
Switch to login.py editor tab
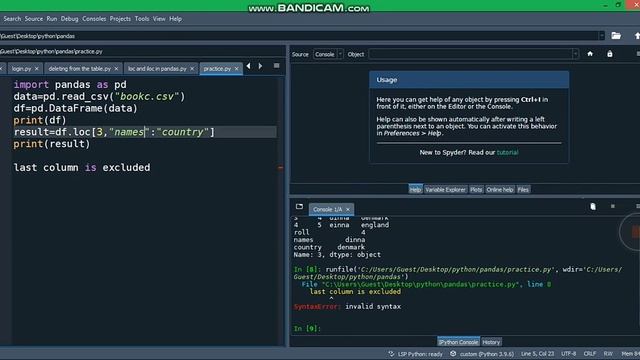[21, 69]
